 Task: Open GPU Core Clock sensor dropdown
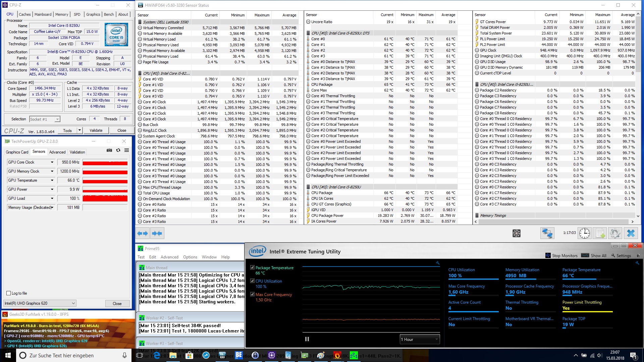pos(52,162)
